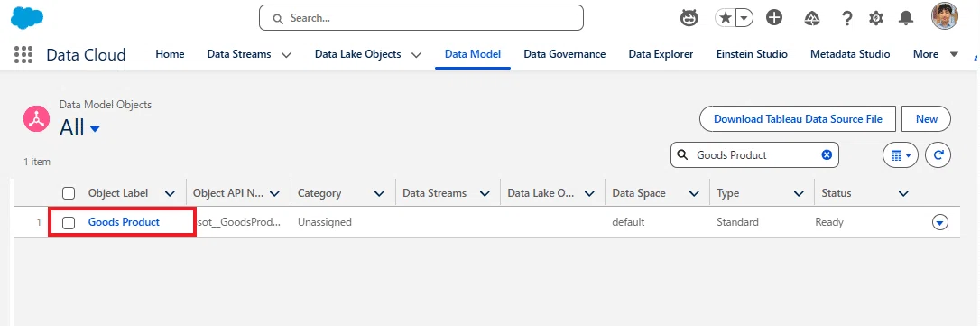Open the All list view dropdown
The height and width of the screenshot is (326, 980).
(95, 129)
